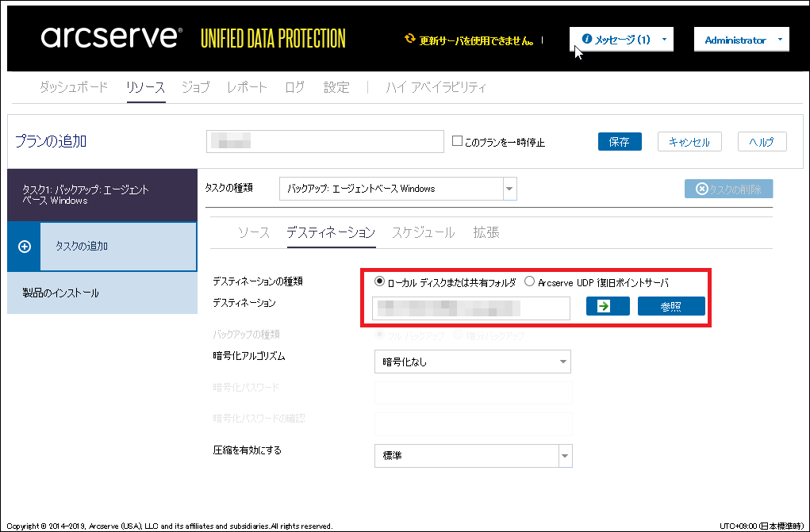Image resolution: width=810 pixels, height=532 pixels.
Task: Switch to the リソース tab
Action: pyautogui.click(x=146, y=86)
